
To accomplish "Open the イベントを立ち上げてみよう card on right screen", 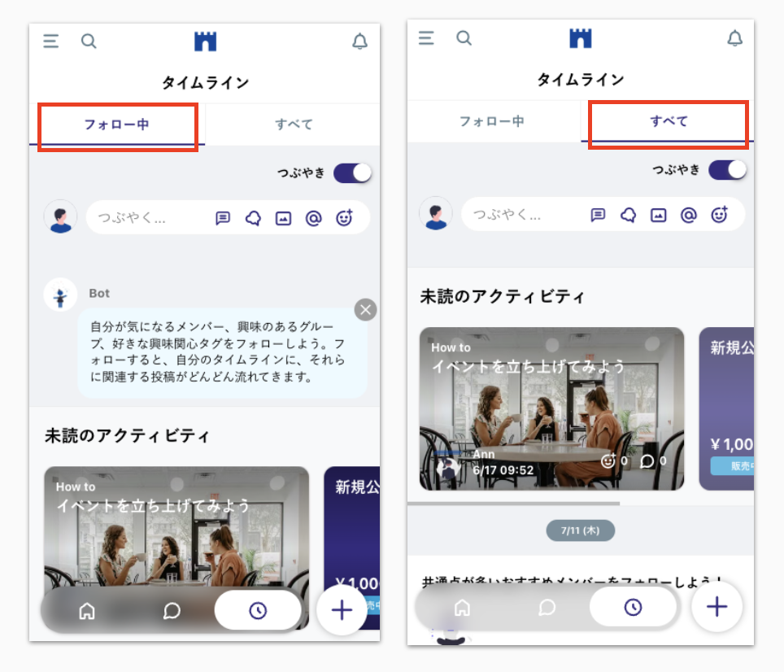I will point(551,408).
